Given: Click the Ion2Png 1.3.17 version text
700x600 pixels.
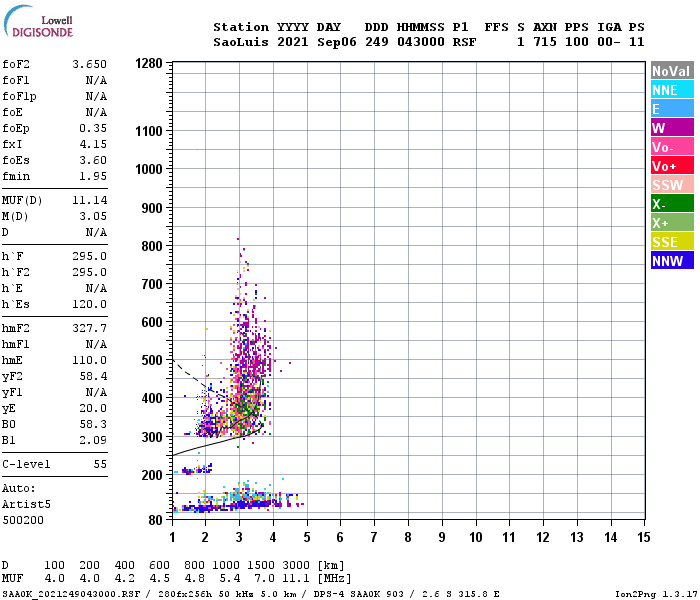Looking at the screenshot, I should pos(656,594).
